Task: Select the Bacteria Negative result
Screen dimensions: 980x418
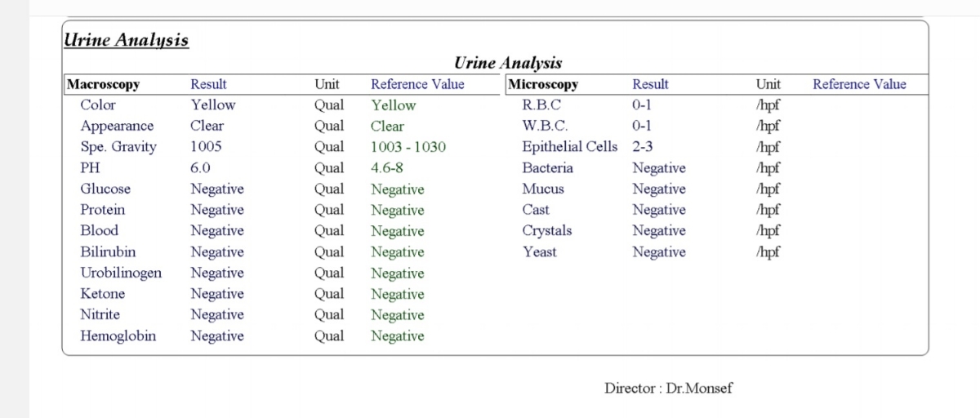Action: click(x=659, y=168)
